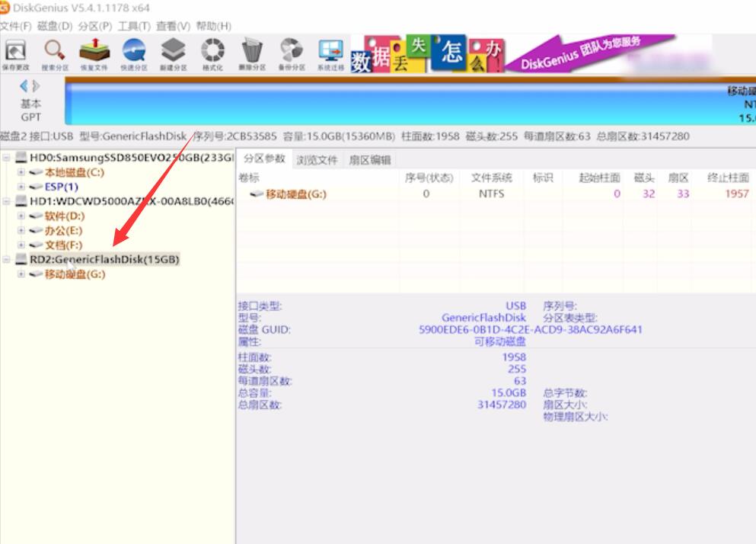This screenshot has height=544, width=756.
Task: Open the 帮助(H) menu
Action: 214,26
